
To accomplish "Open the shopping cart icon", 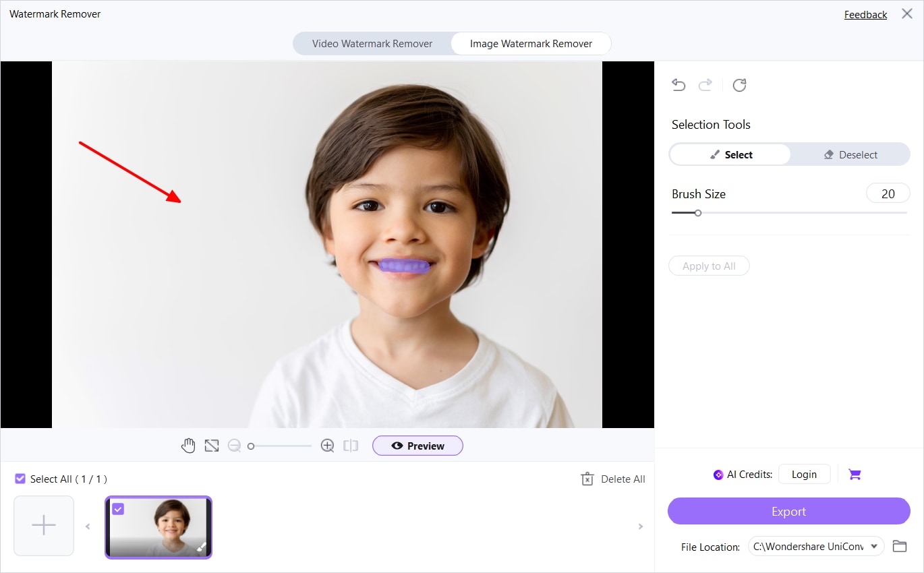I will tap(855, 475).
